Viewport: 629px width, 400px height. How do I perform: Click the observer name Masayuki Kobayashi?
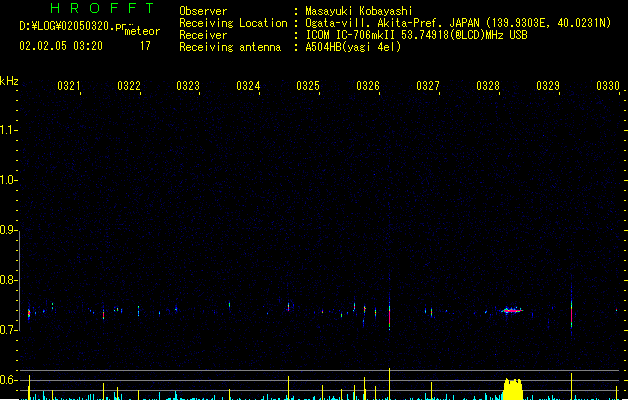pyautogui.click(x=359, y=11)
